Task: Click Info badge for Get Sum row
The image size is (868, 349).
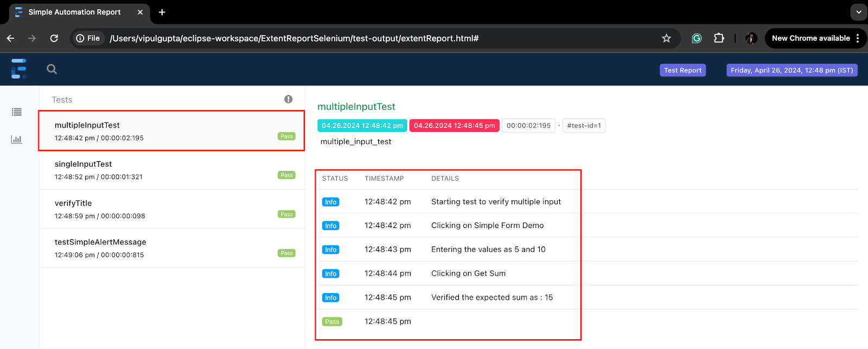Action: [x=330, y=274]
